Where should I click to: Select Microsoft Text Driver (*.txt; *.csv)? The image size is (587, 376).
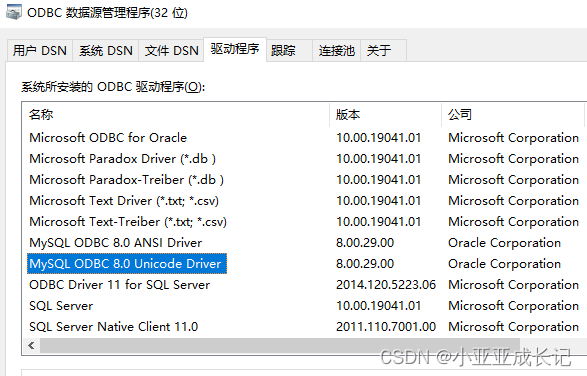[x=124, y=201]
